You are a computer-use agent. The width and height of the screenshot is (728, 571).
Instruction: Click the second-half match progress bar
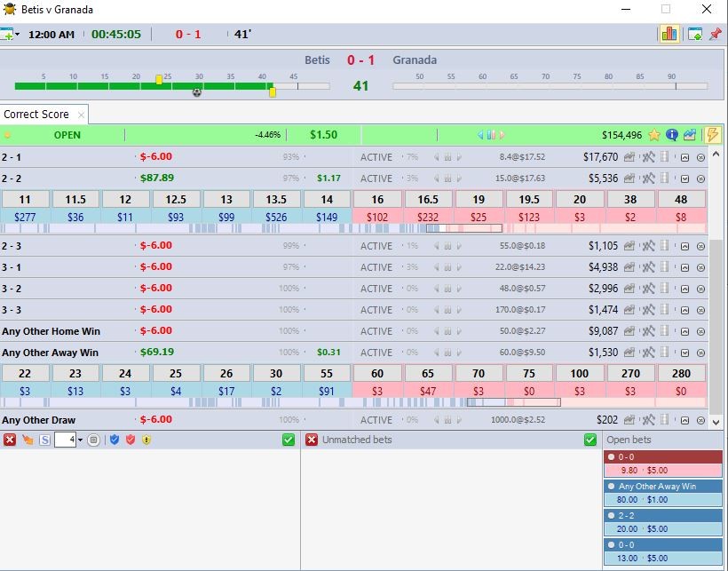click(x=550, y=86)
